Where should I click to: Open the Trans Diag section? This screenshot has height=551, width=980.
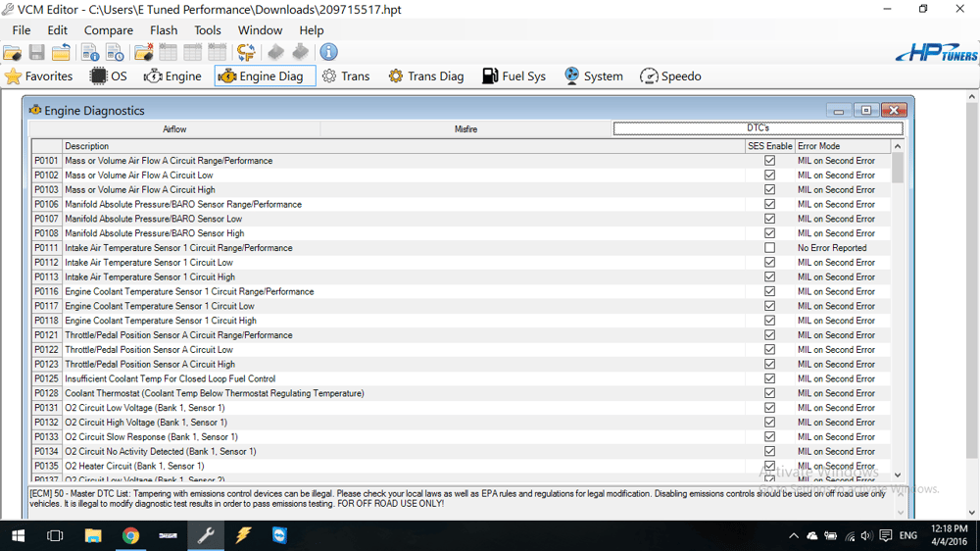pos(425,76)
